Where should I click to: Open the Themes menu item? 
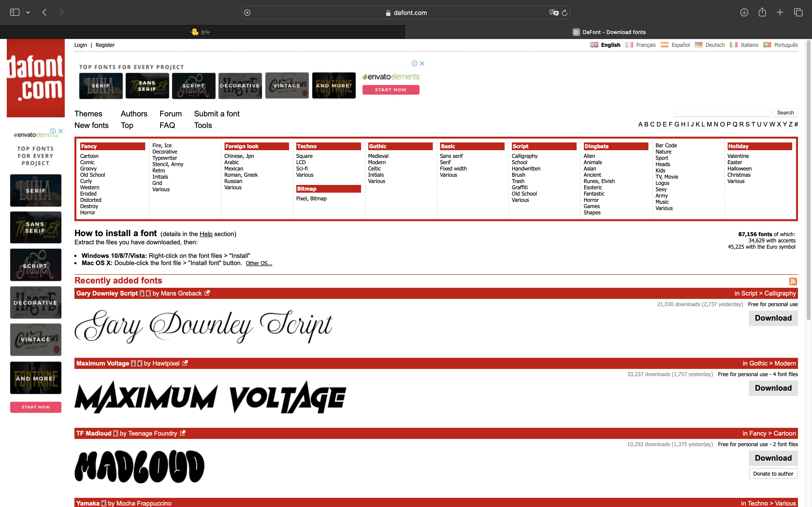pos(88,114)
